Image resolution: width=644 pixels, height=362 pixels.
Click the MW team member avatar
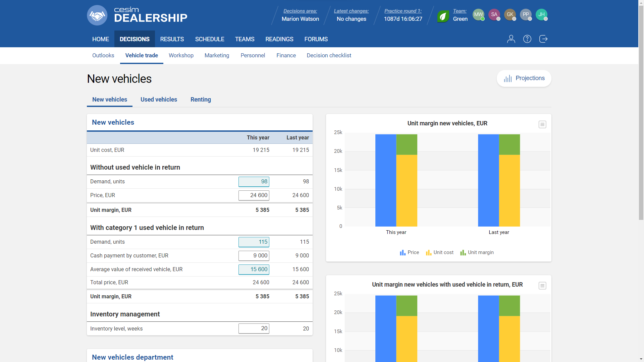point(478,15)
